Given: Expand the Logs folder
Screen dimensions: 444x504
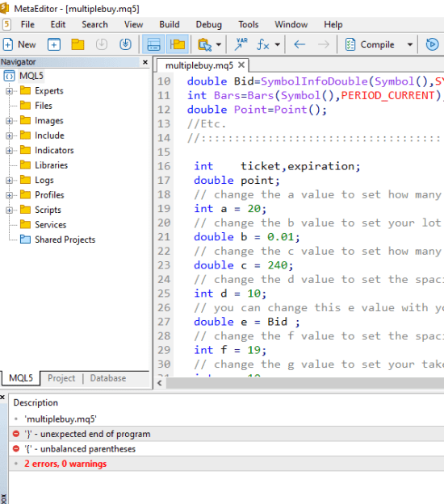Looking at the screenshot, I should click(x=9, y=181).
